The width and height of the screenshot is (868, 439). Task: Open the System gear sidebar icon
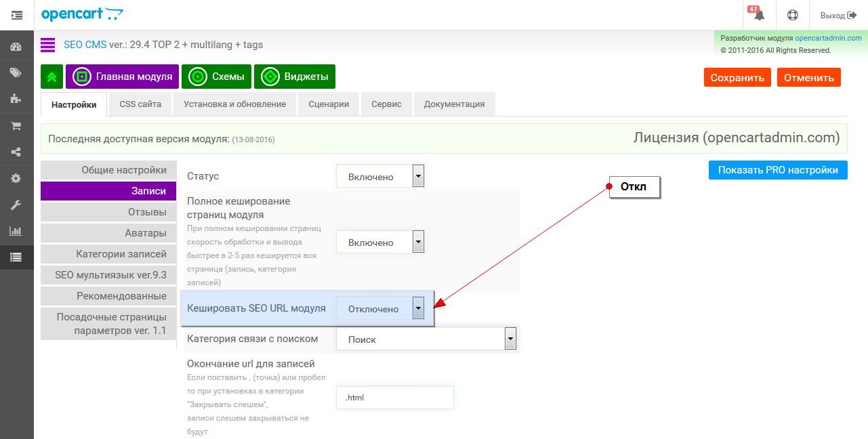pyautogui.click(x=16, y=178)
